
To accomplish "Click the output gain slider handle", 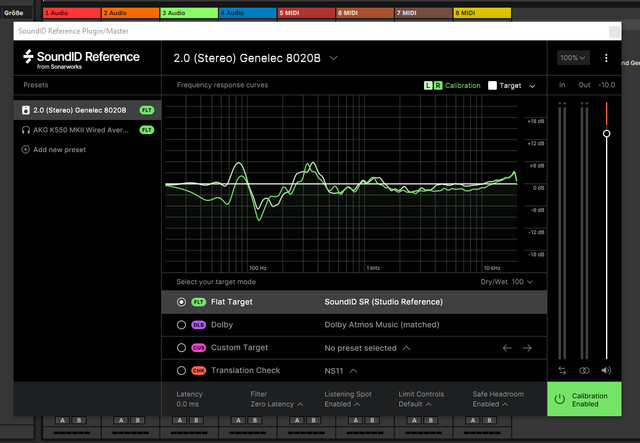I will (x=607, y=134).
